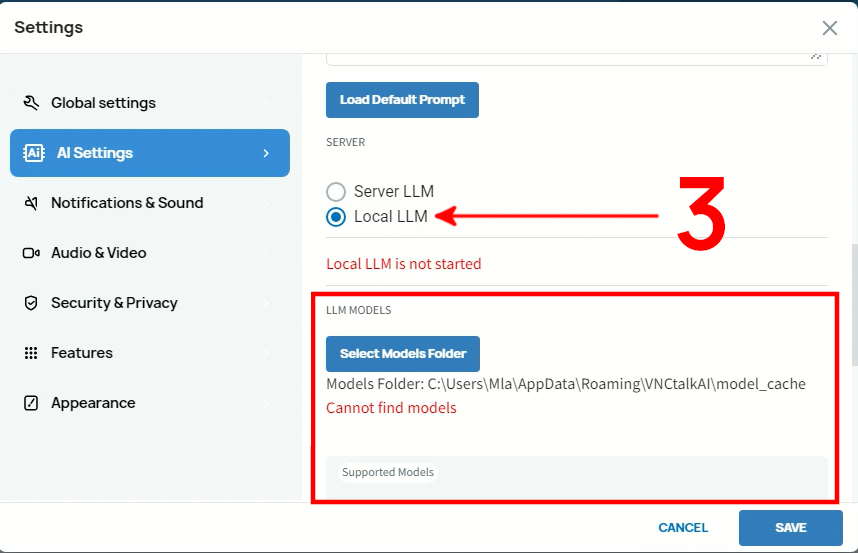Go to the Audio & Video text label
This screenshot has width=858, height=553.
coord(99,253)
